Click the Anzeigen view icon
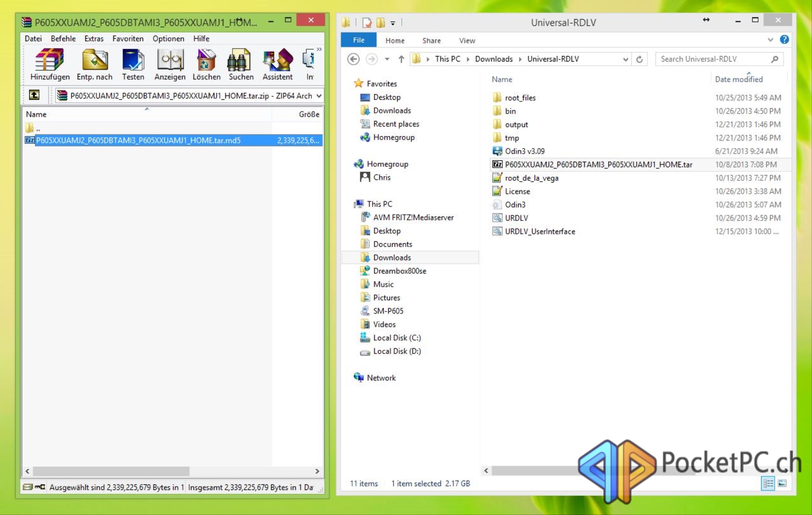Viewport: 812px width, 515px height. (x=170, y=64)
